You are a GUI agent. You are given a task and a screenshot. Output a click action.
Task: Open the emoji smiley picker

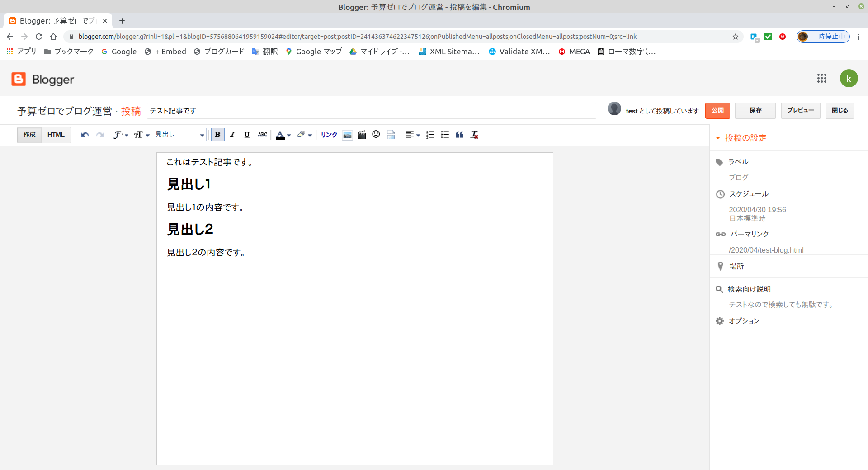point(376,134)
